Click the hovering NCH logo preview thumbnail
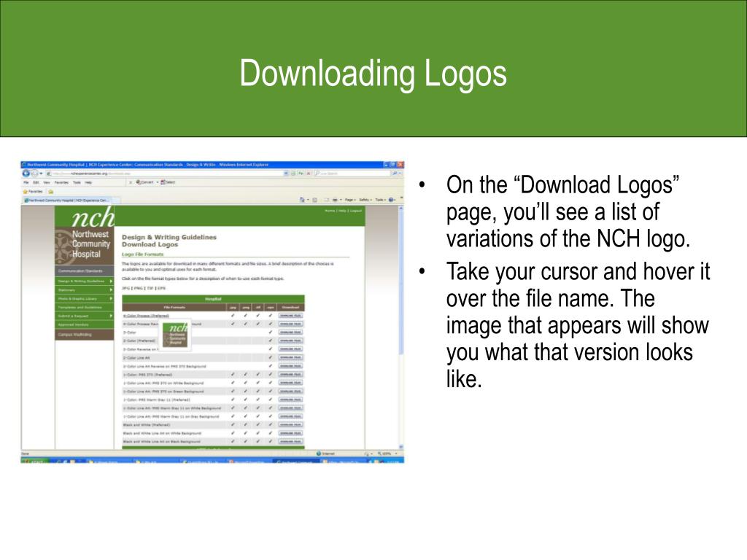747x560 pixels. (x=175, y=334)
